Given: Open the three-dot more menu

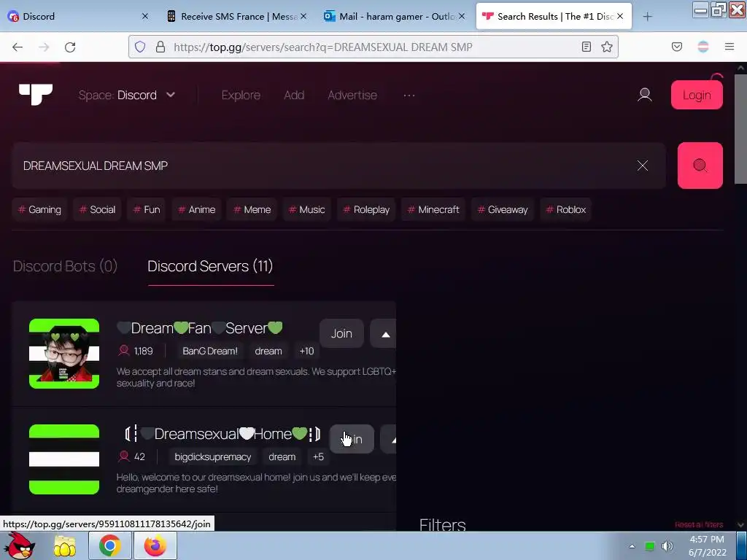Looking at the screenshot, I should pyautogui.click(x=409, y=96).
